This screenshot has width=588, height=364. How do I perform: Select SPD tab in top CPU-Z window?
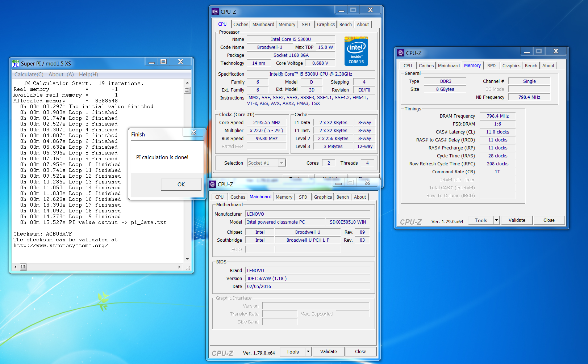[x=306, y=24]
